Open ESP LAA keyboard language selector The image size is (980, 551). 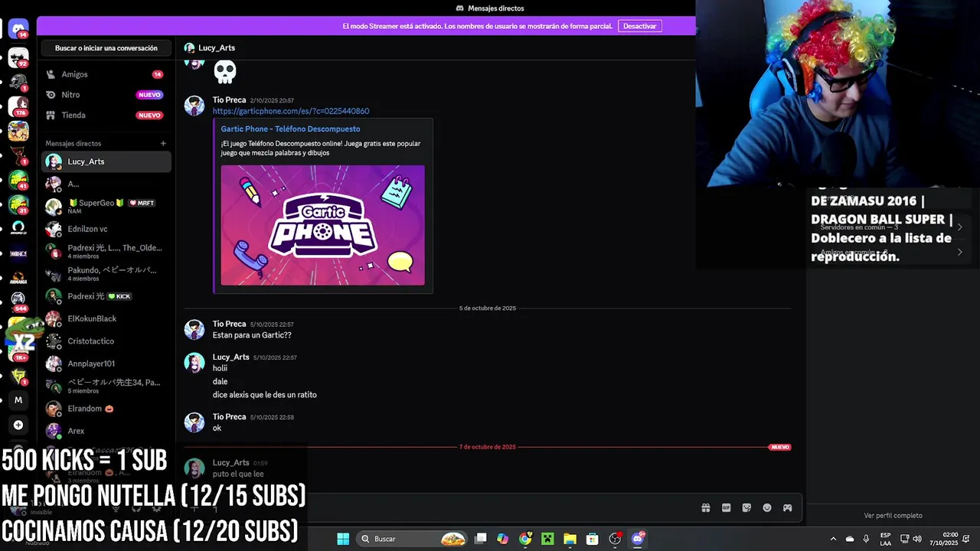885,539
